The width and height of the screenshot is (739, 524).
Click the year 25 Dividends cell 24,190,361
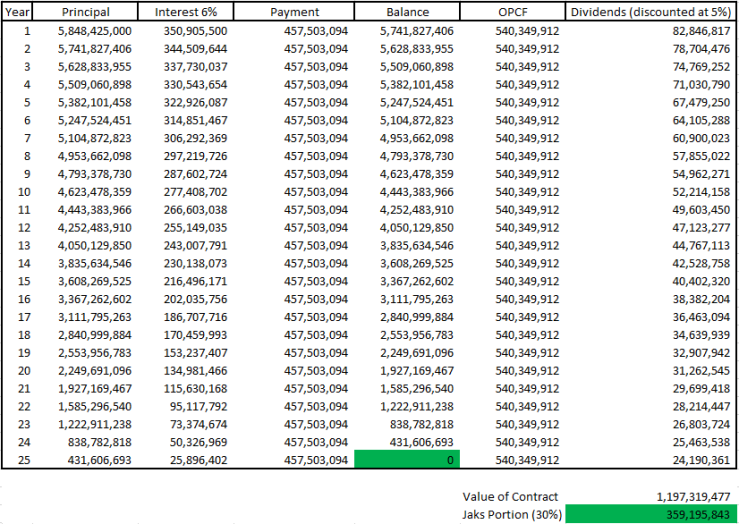(651, 459)
